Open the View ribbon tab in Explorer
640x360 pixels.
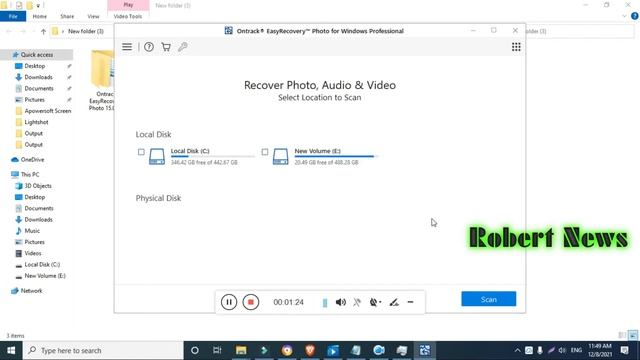coord(93,16)
